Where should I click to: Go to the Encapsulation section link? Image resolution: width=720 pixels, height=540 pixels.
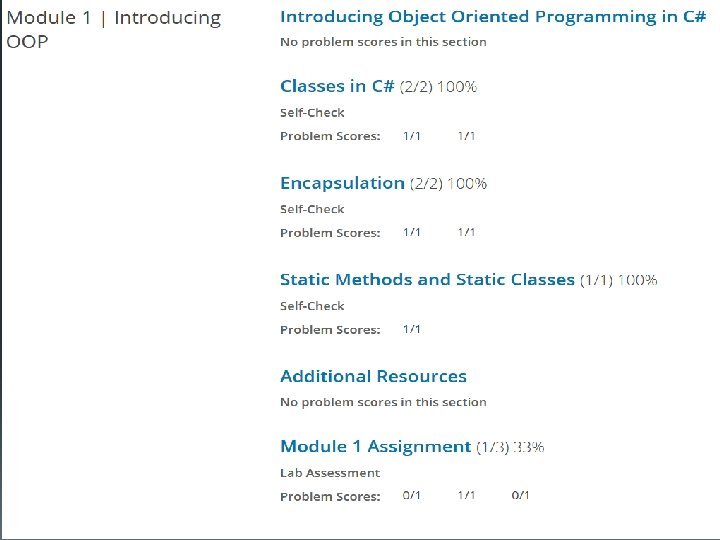[342, 183]
